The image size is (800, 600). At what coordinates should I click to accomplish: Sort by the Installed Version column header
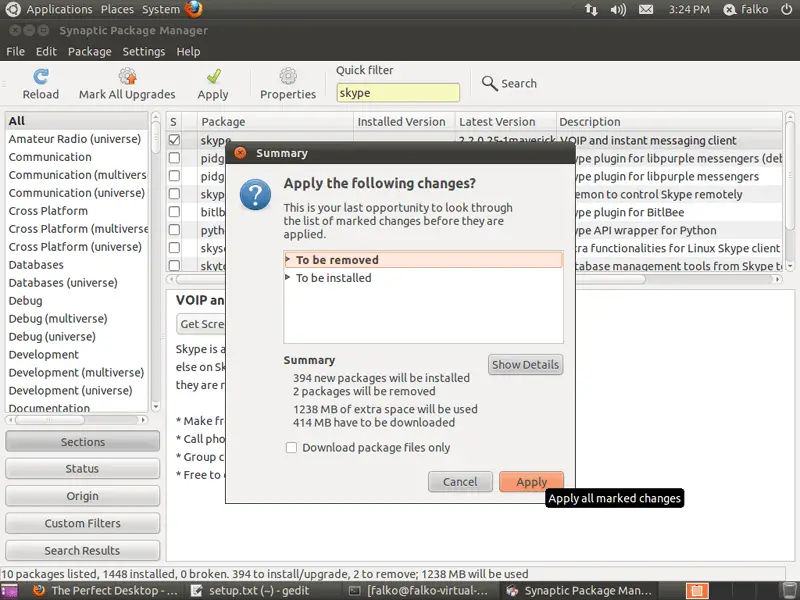(x=404, y=121)
